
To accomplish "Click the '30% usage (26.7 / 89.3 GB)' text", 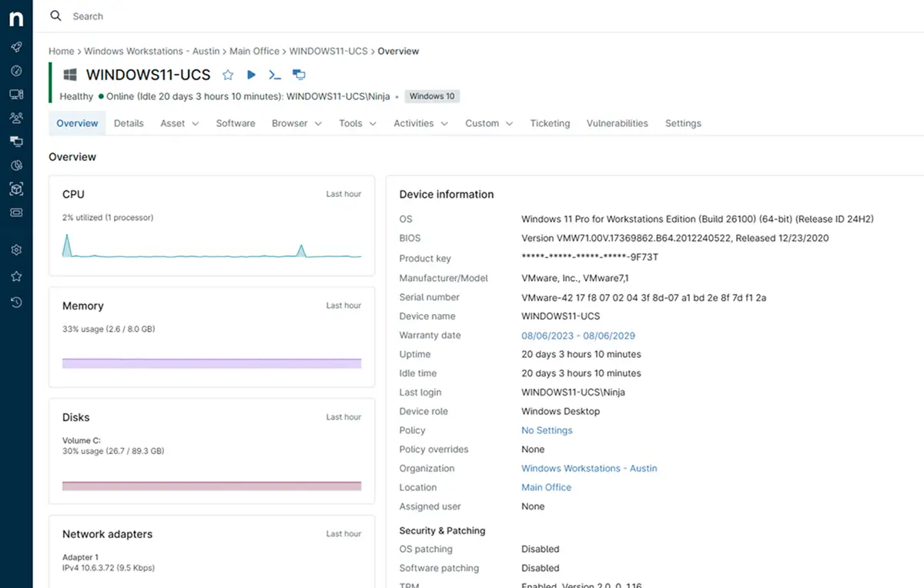I will (x=113, y=451).
